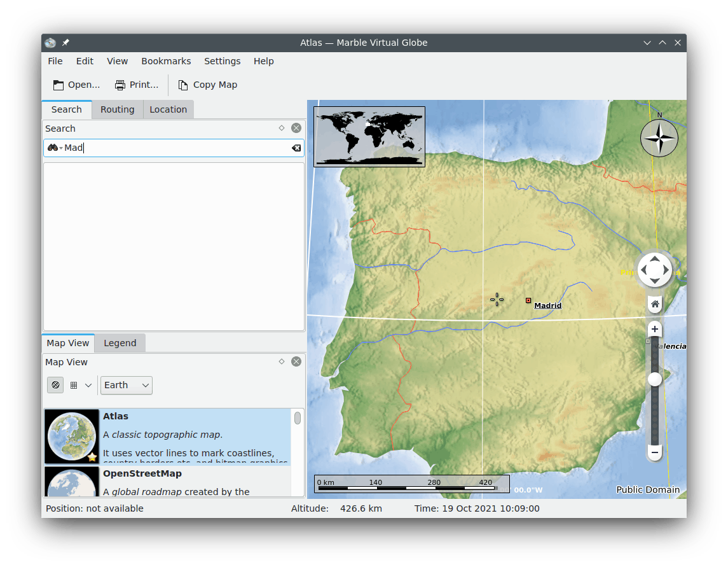This screenshot has width=728, height=567.
Task: Open the Edit menu
Action: 85,61
